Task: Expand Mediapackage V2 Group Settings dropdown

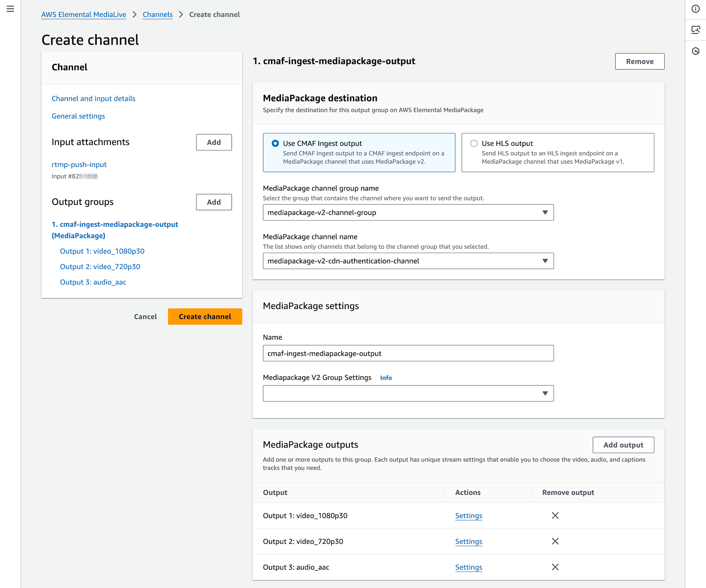Action: pyautogui.click(x=408, y=393)
